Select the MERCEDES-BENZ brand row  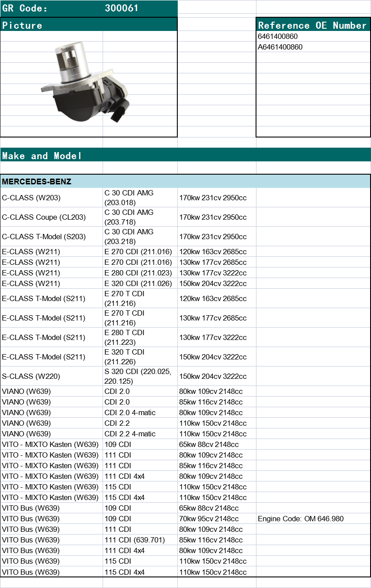coord(185,182)
